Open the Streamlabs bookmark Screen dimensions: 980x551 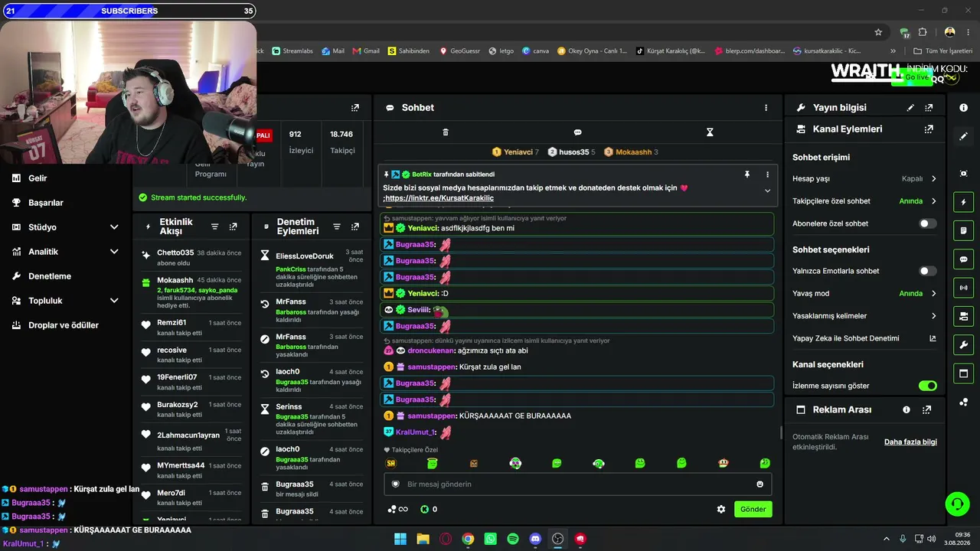(x=292, y=51)
